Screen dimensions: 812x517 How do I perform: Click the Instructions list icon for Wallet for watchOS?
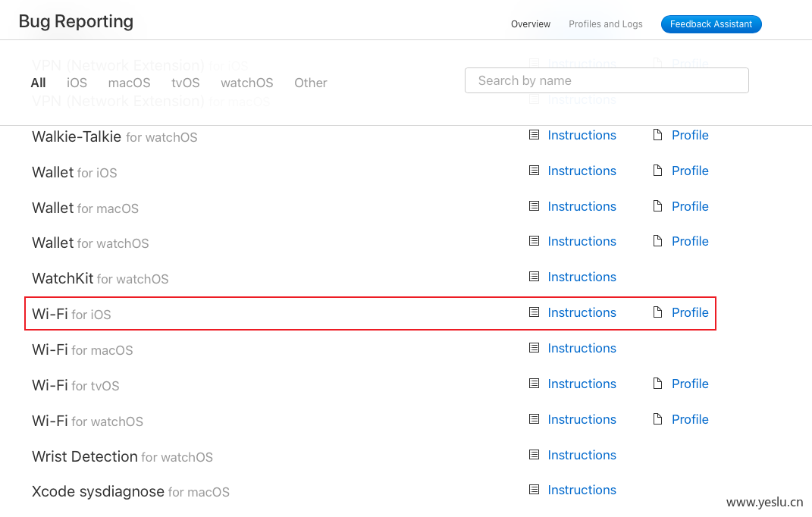(534, 241)
